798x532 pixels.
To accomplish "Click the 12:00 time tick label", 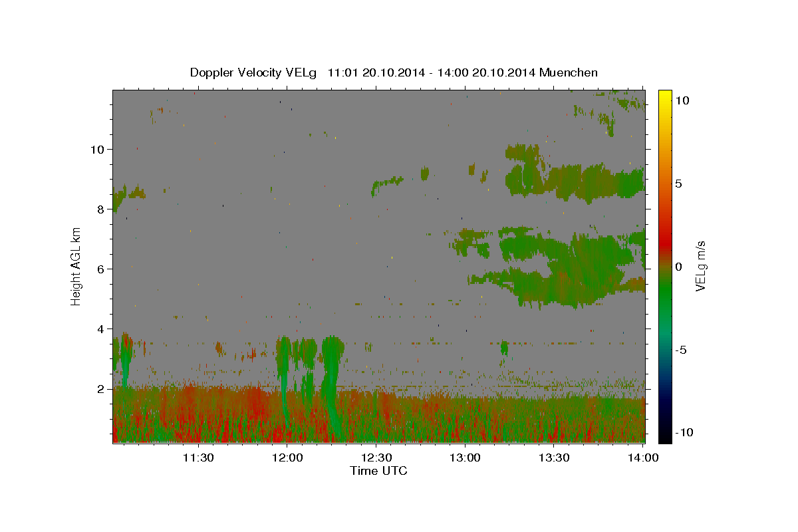I will pos(287,458).
